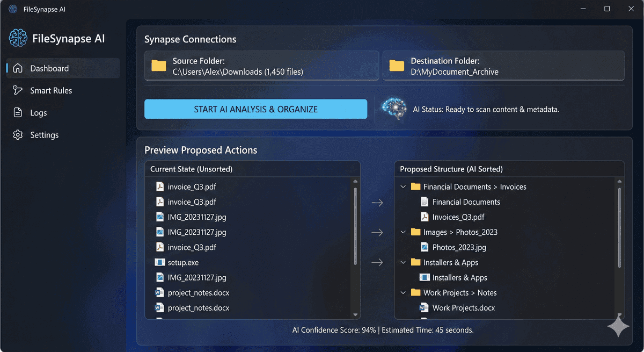The width and height of the screenshot is (644, 352).
Task: Click the Source Folder icon
Action: (159, 66)
